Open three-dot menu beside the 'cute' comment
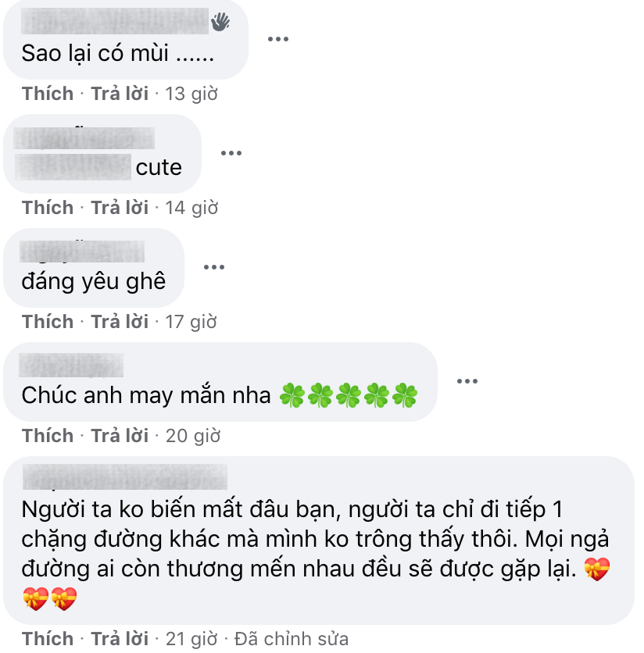The height and width of the screenshot is (653, 644). 231,153
